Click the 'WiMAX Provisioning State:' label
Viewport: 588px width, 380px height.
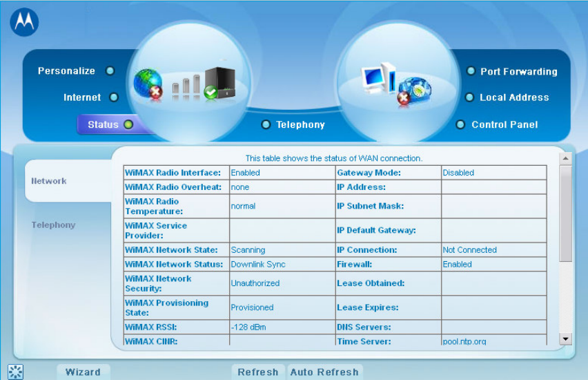click(x=167, y=308)
